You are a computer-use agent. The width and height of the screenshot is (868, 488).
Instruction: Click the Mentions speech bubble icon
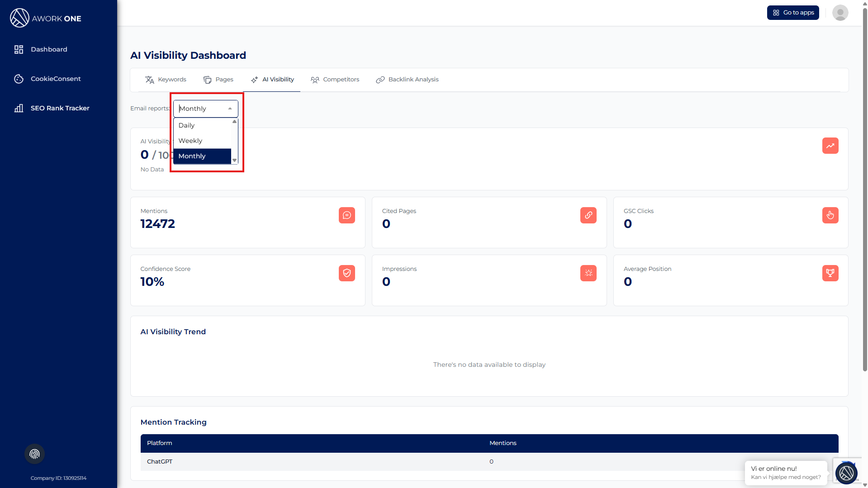(346, 215)
